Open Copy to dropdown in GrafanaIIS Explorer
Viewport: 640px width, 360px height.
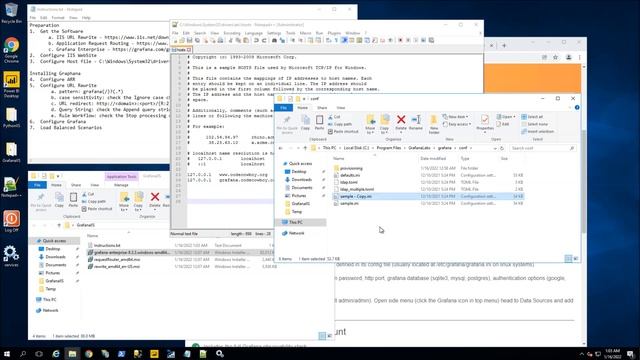coord(138,202)
